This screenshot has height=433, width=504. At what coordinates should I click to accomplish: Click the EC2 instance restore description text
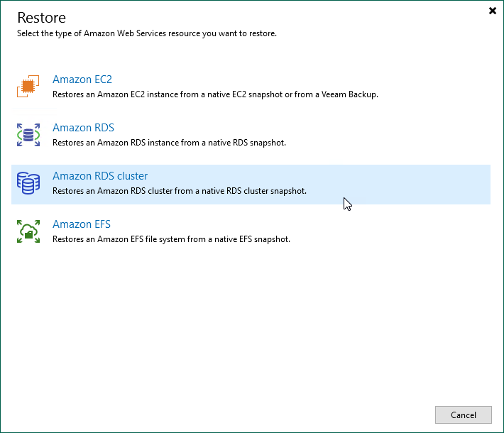click(215, 94)
